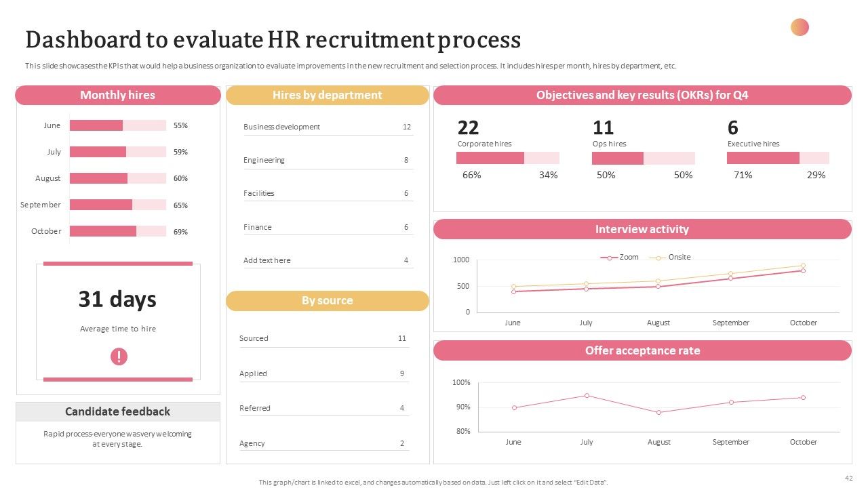Select the Finance department row
The height and width of the screenshot is (488, 868).
click(328, 227)
